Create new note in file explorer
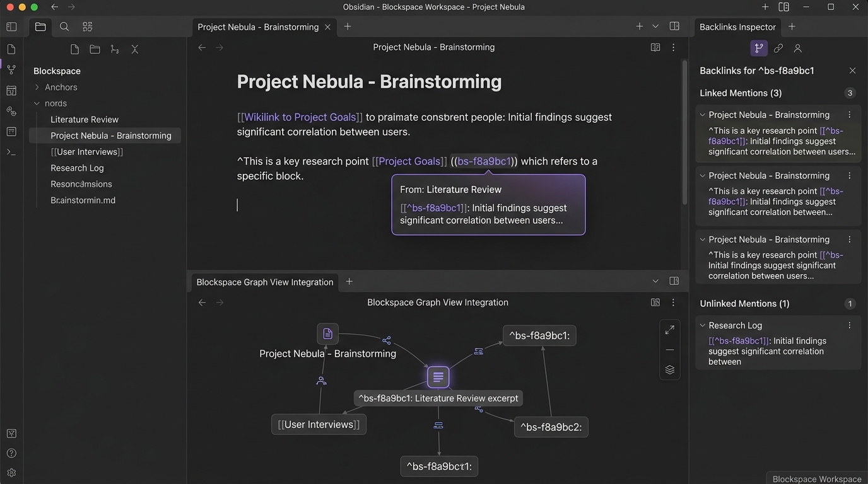Screen dimensions: 868x484 point(74,49)
